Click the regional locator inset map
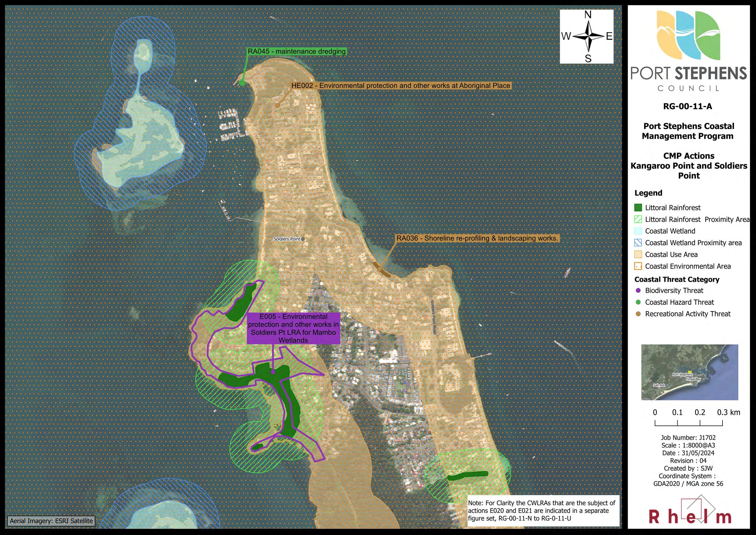 tap(690, 372)
